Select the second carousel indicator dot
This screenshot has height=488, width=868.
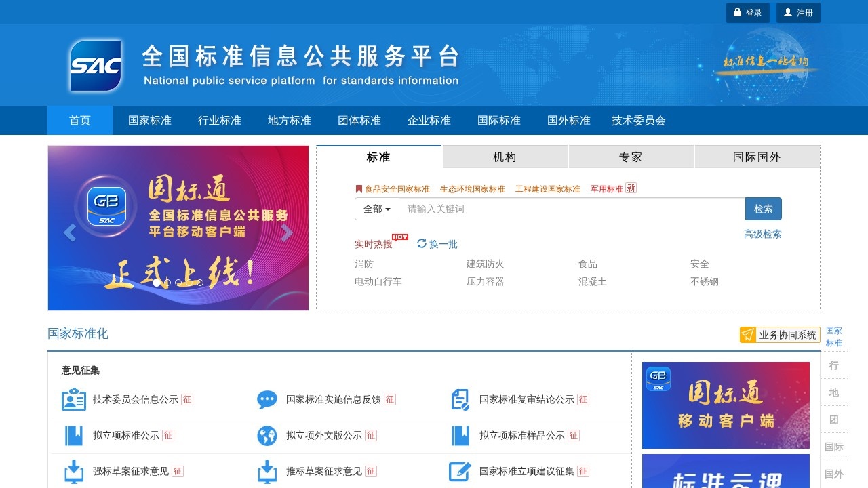[x=167, y=283]
